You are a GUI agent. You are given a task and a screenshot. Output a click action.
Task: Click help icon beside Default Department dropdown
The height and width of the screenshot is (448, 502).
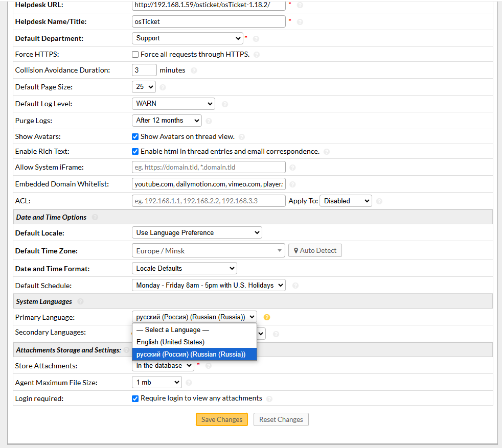pos(256,39)
